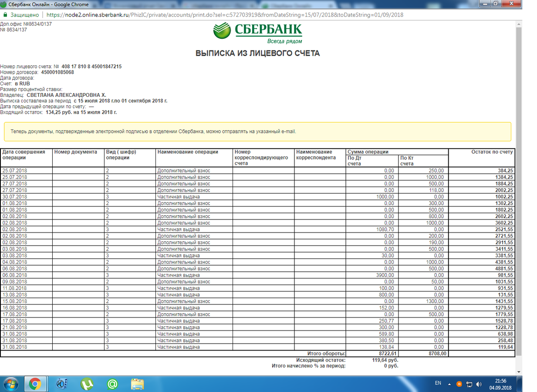Click debit amount 800,00
This screenshot has height=392, width=537.
click(386, 295)
